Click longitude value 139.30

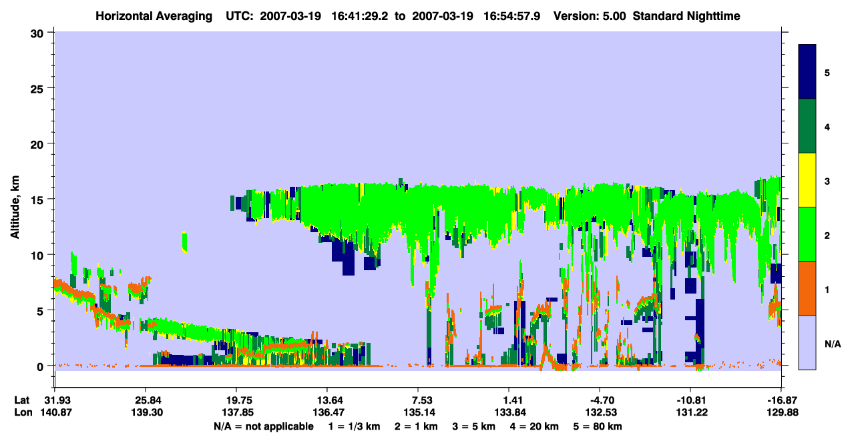148,412
